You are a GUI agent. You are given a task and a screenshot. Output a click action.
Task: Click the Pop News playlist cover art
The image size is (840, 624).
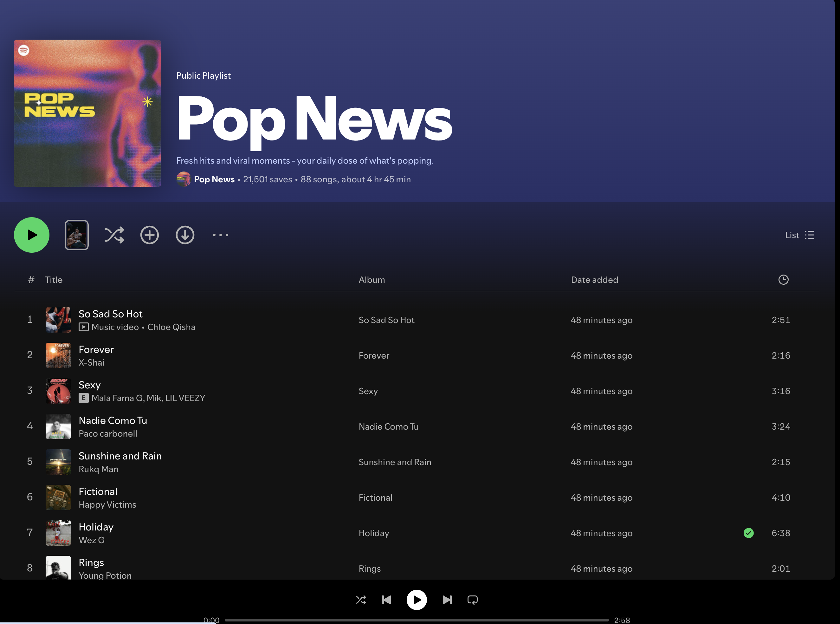click(87, 113)
